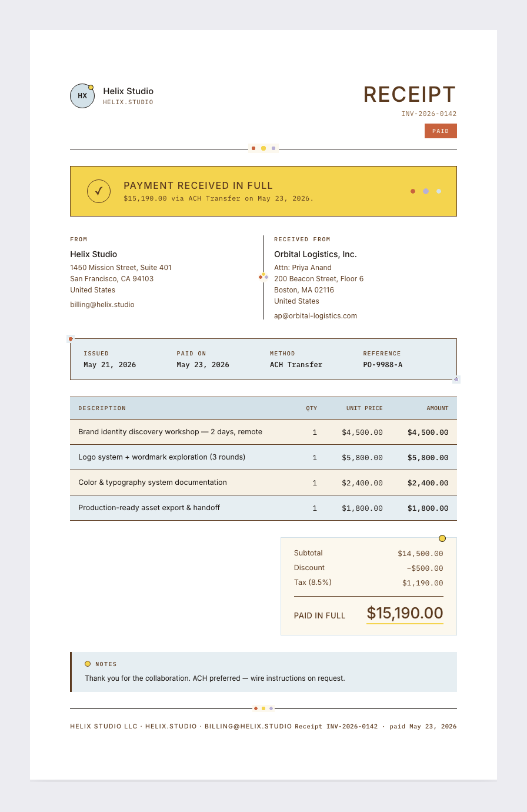The width and height of the screenshot is (527, 812).
Task: Click the $4,500.00 amount in bold
Action: pos(428,432)
